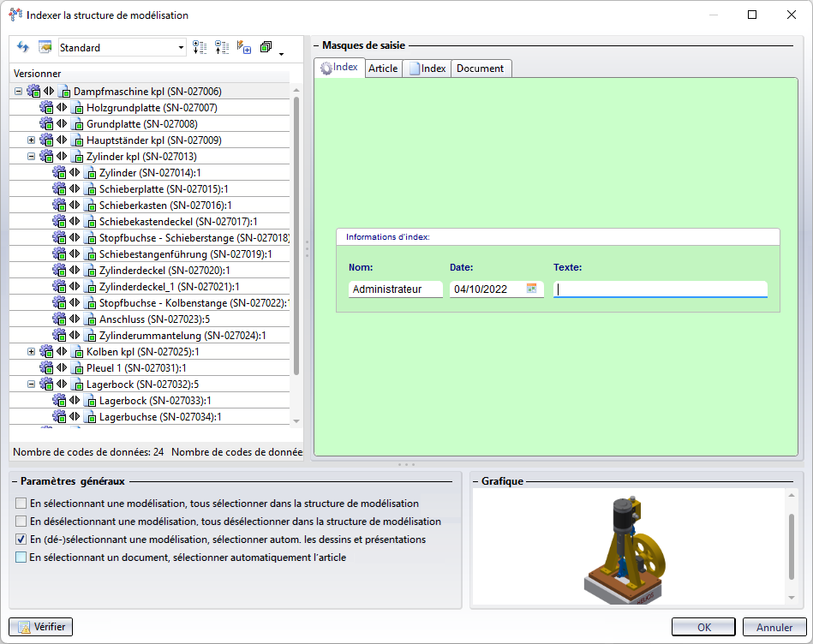813x644 pixels.
Task: Uncheck auto-select dessins et présentations option
Action: [x=21, y=540]
